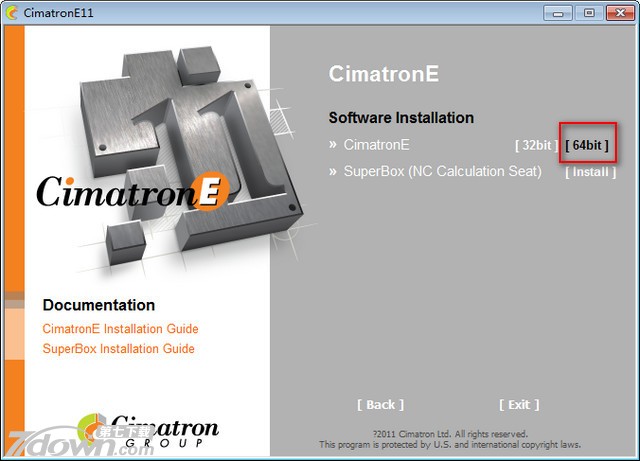Click the large CimatronE title text
Screen dimensions: 640x461
(384, 74)
